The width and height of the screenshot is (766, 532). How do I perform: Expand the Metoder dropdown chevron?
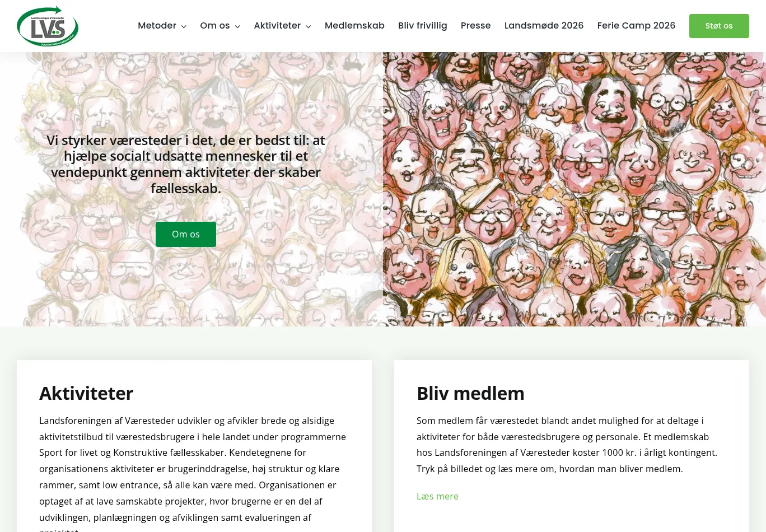(184, 26)
